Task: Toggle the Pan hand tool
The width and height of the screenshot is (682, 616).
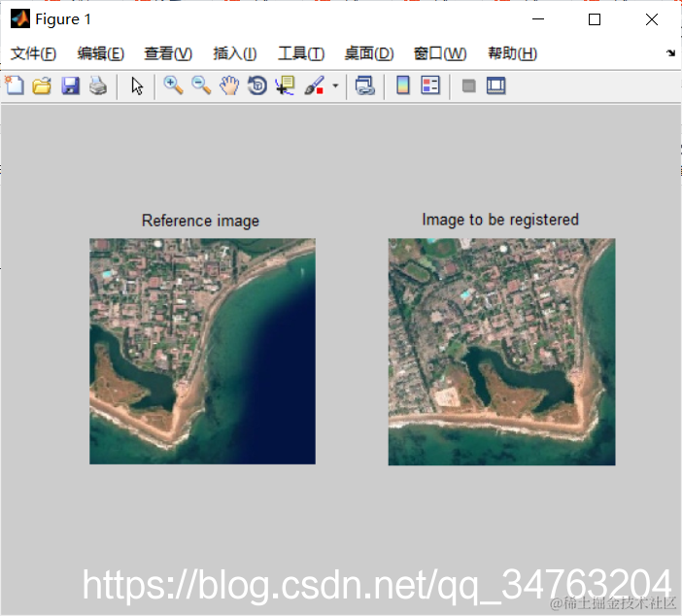Action: point(229,86)
